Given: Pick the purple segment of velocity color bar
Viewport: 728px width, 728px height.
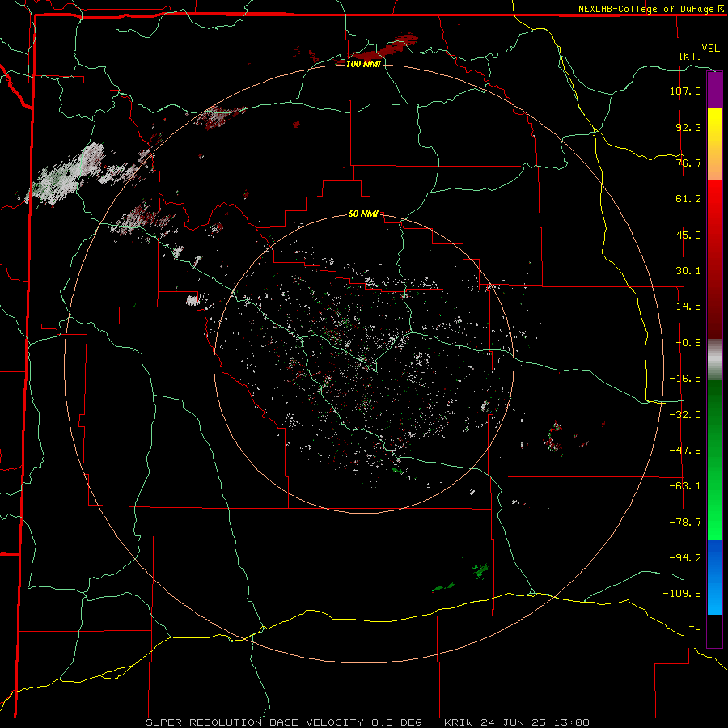Looking at the screenshot, I should 714,91.
